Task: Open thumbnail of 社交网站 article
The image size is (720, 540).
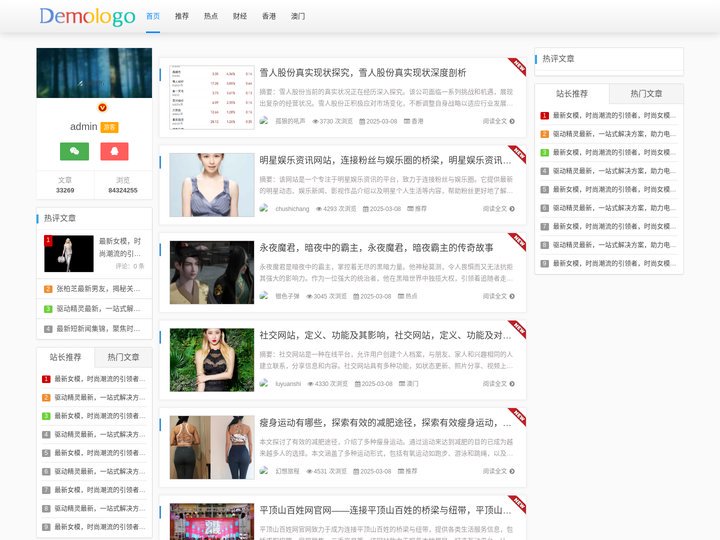Action: point(212,360)
